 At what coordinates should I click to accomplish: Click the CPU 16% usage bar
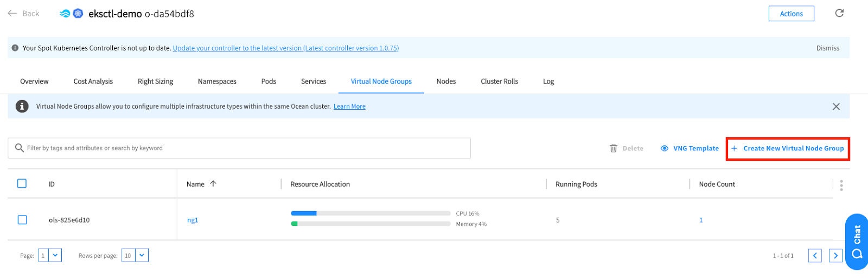click(x=371, y=213)
